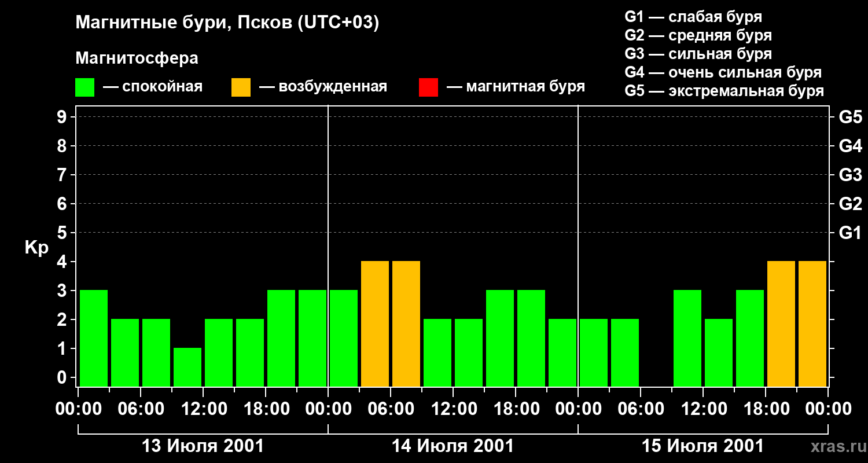Click the 'G1' label on the right axis
868x463 pixels.
[x=850, y=233]
